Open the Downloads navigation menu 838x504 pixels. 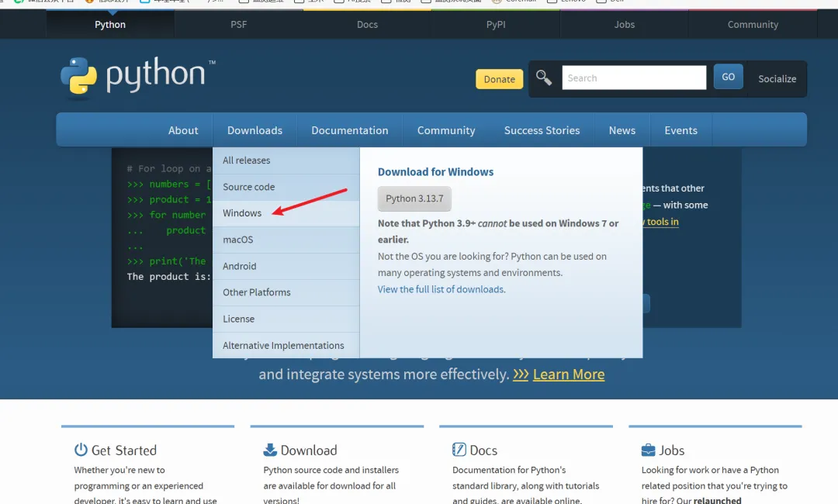click(255, 130)
